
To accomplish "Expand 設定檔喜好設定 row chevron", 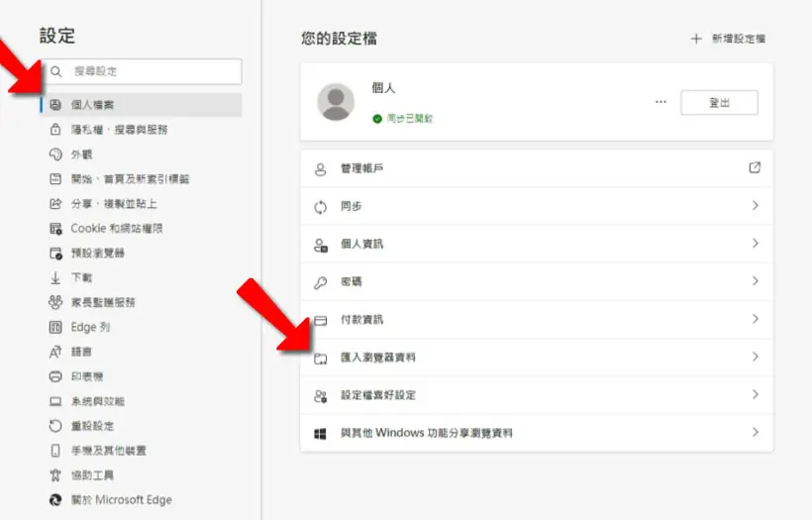I will [756, 394].
